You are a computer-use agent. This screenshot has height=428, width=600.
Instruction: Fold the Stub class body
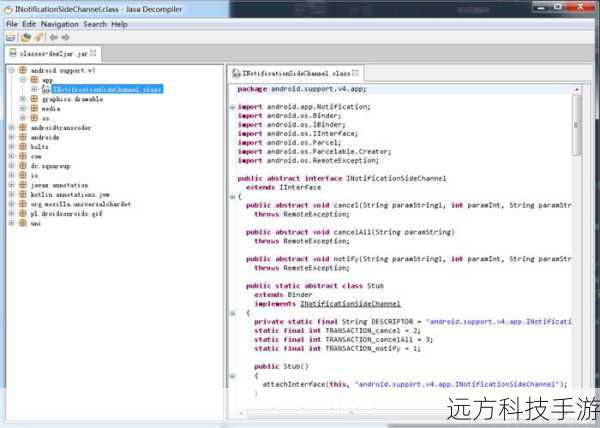click(x=233, y=313)
